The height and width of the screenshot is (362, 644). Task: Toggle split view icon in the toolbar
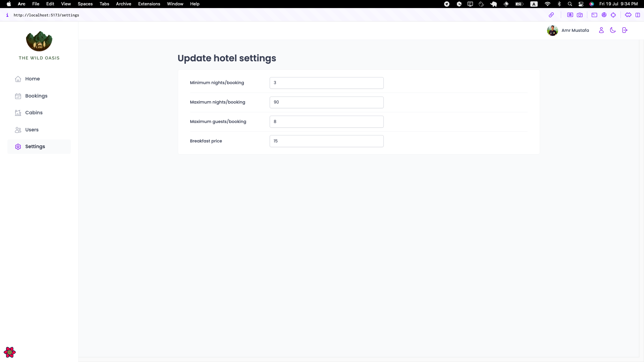(x=638, y=15)
